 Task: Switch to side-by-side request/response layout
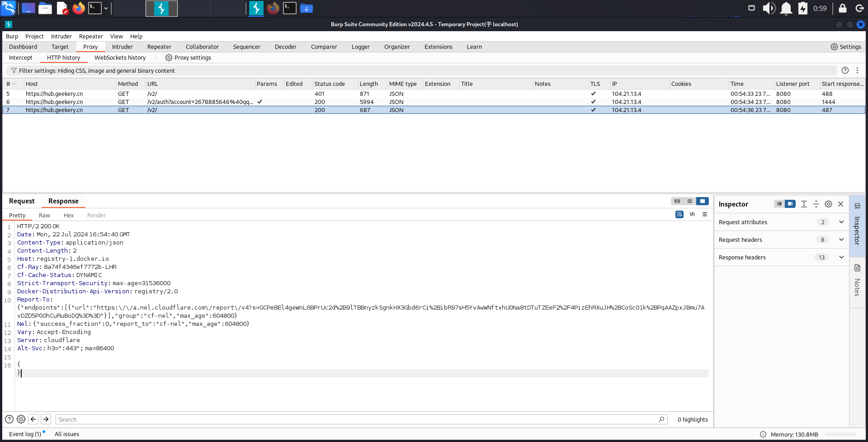click(x=677, y=201)
